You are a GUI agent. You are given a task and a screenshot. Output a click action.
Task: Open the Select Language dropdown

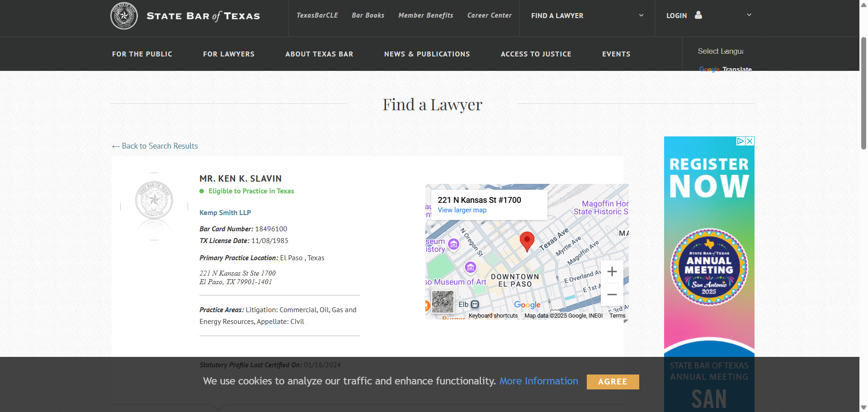pyautogui.click(x=721, y=51)
